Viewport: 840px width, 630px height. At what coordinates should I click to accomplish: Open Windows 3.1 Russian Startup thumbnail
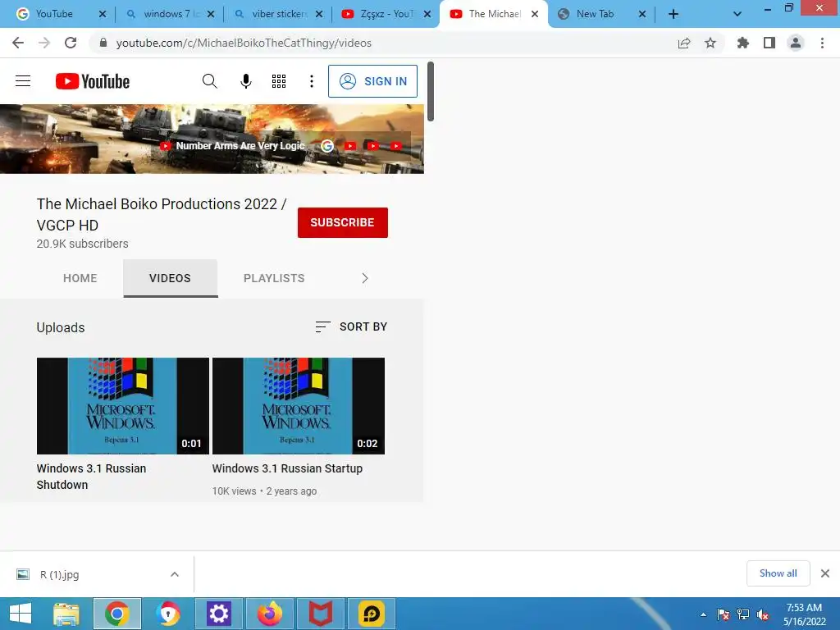pos(299,405)
